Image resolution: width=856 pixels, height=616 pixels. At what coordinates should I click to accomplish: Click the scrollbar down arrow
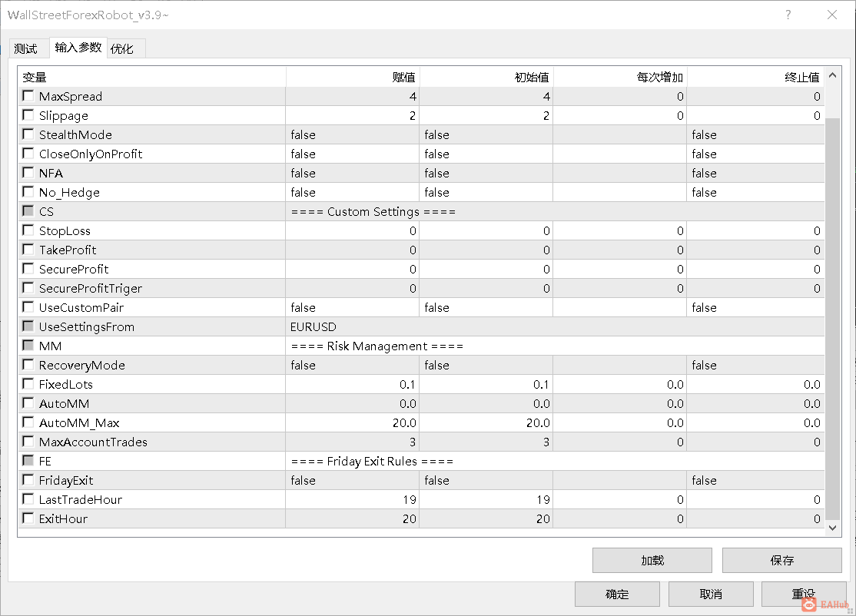click(832, 528)
